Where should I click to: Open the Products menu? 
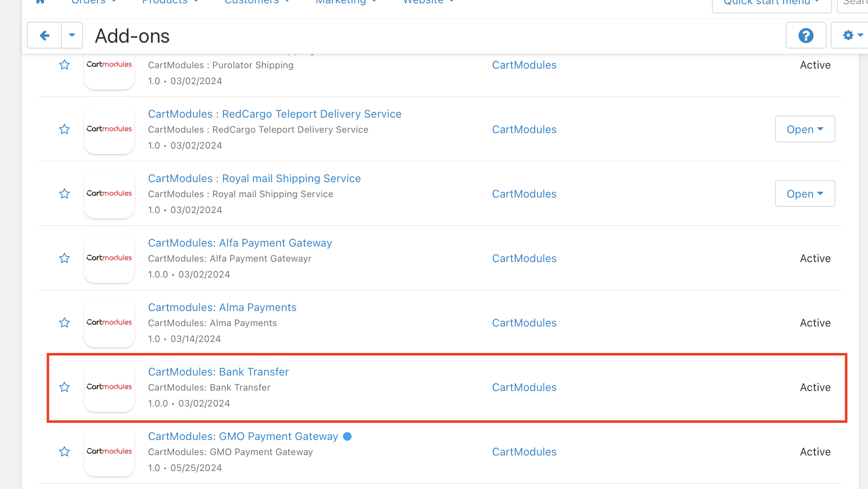click(170, 2)
